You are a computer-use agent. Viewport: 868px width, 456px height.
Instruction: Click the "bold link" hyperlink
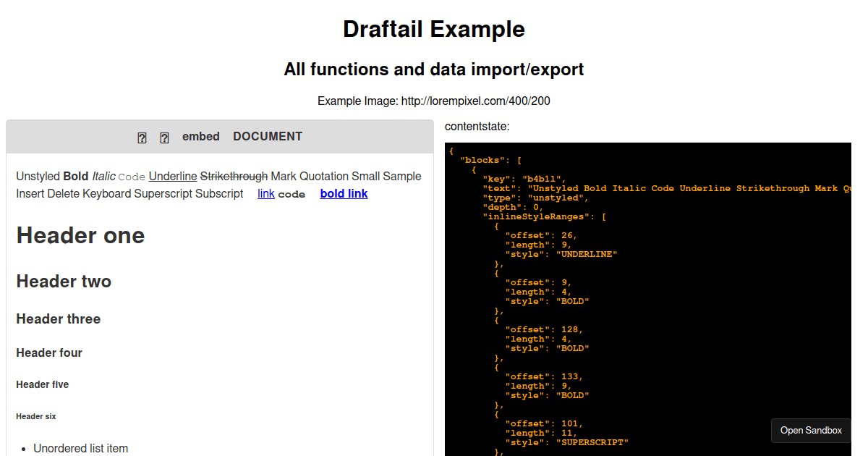[344, 193]
